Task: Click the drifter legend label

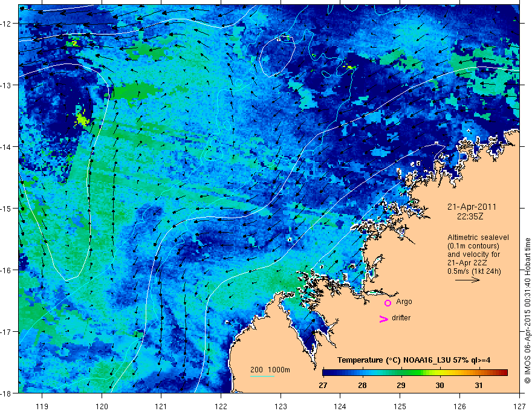Action: click(401, 318)
